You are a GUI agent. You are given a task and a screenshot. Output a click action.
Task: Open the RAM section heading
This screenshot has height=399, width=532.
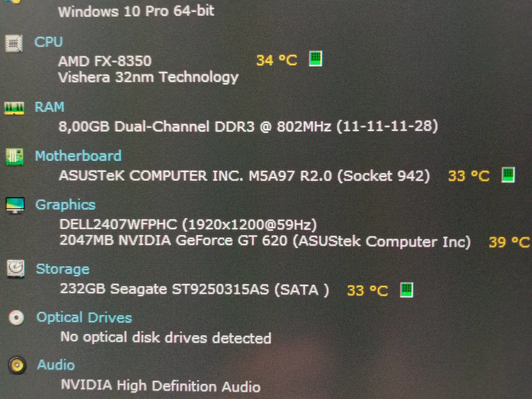[x=49, y=107]
